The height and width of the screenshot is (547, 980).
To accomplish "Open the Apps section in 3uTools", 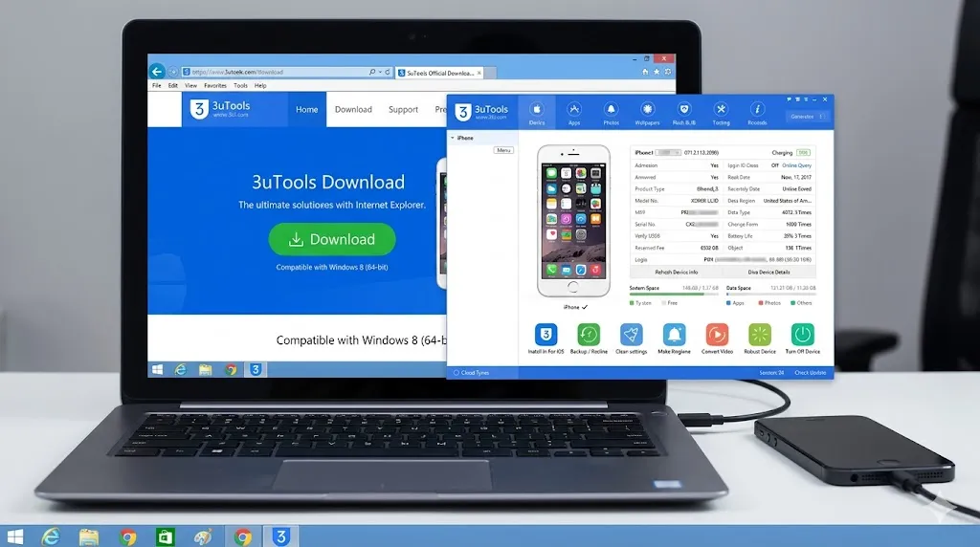I will [x=574, y=114].
